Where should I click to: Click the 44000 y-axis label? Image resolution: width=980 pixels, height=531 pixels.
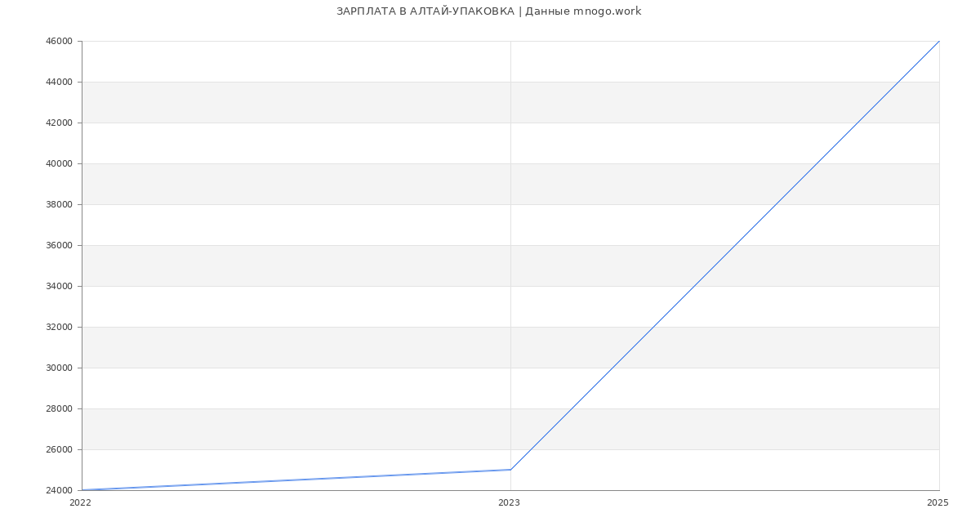tap(59, 82)
